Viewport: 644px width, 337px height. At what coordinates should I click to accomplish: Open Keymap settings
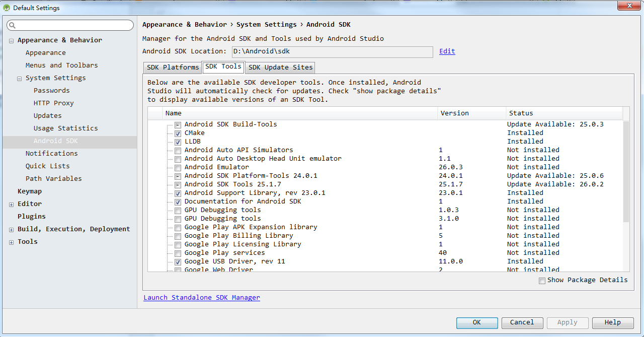(x=30, y=191)
